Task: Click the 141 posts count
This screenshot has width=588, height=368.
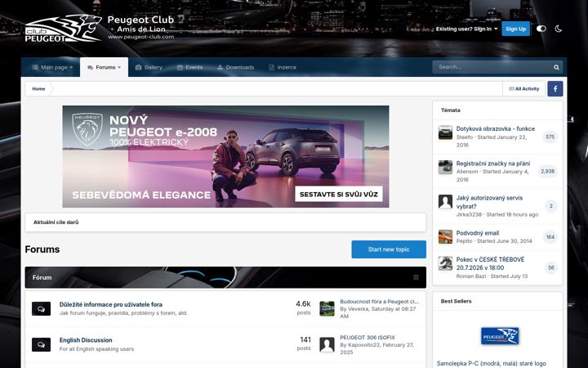Action: click(305, 340)
